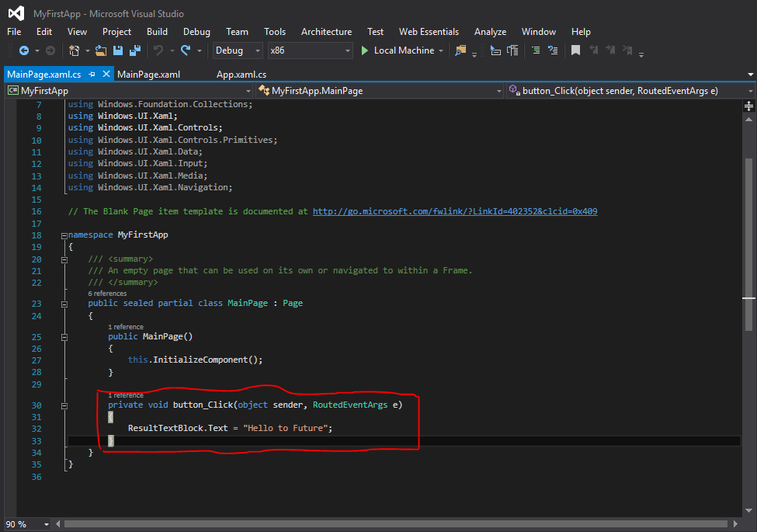757x532 pixels.
Task: Open the 90 % zoom level dropdown
Action: coord(47,524)
